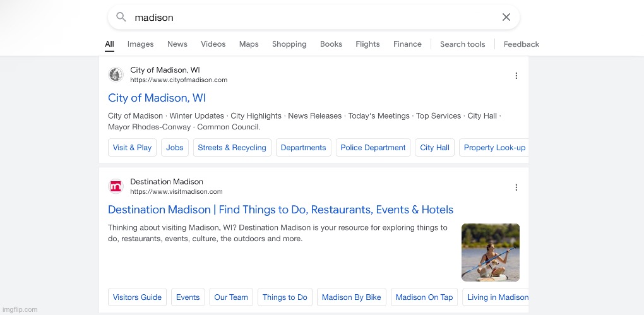Clear the search box with X icon

506,17
